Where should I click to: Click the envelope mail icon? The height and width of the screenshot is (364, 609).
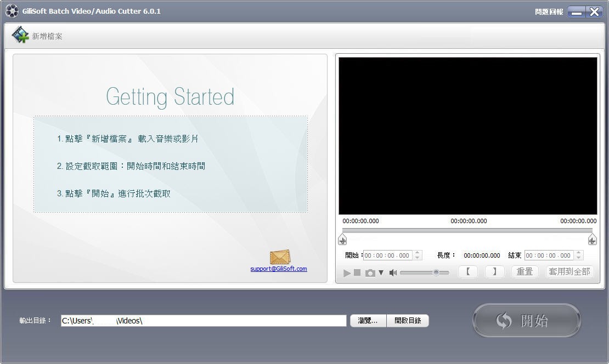click(280, 257)
